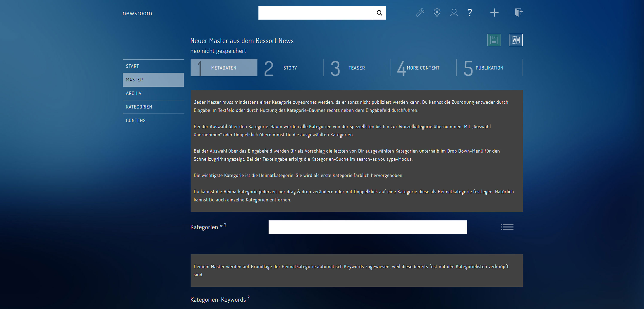Switch to step 2 Story tab

point(290,68)
